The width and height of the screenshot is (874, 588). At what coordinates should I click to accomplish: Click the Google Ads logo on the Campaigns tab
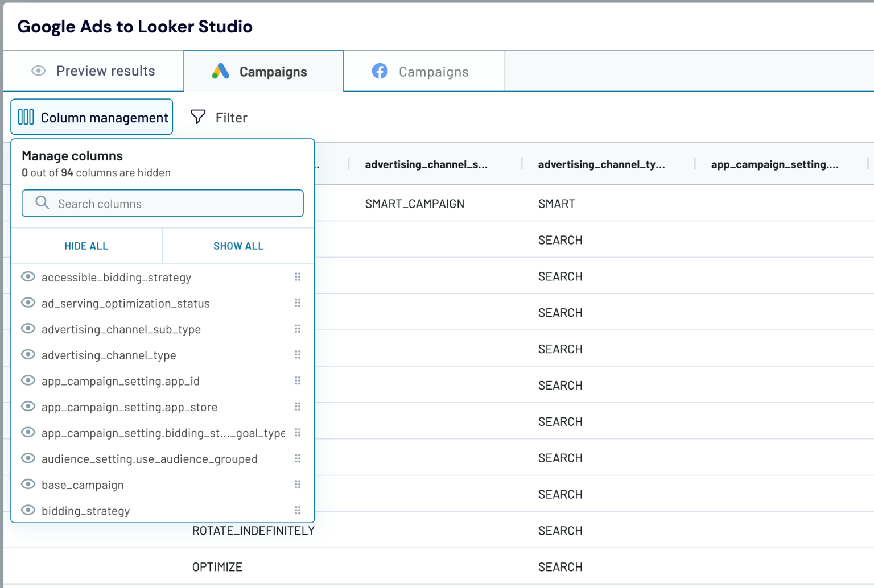coord(220,71)
